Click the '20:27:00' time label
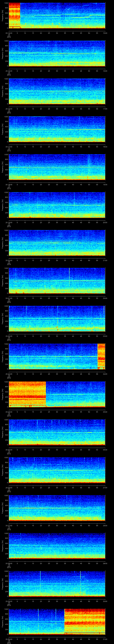Image resolution: width=114 pixels, height=644 pixels. click(9, 525)
